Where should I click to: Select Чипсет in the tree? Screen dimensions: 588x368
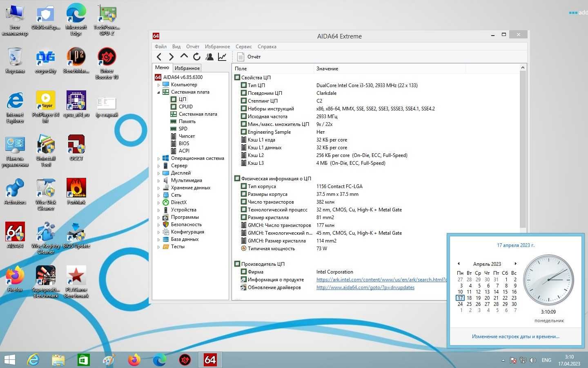(x=187, y=136)
